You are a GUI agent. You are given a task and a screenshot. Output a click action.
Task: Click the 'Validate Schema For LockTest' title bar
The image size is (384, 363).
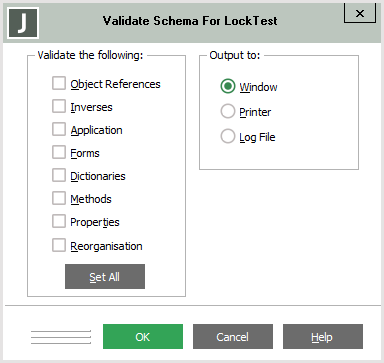point(190,21)
